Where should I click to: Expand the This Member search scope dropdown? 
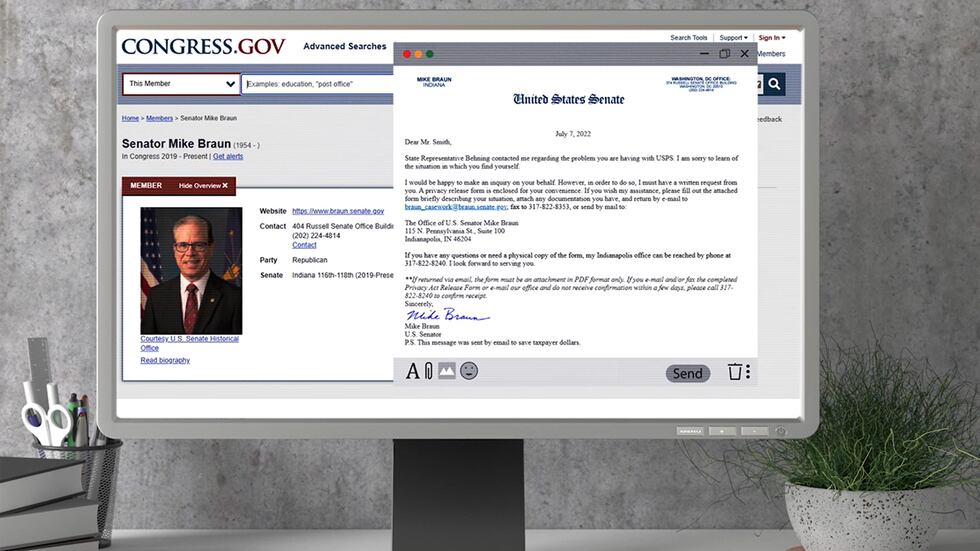click(x=181, y=84)
